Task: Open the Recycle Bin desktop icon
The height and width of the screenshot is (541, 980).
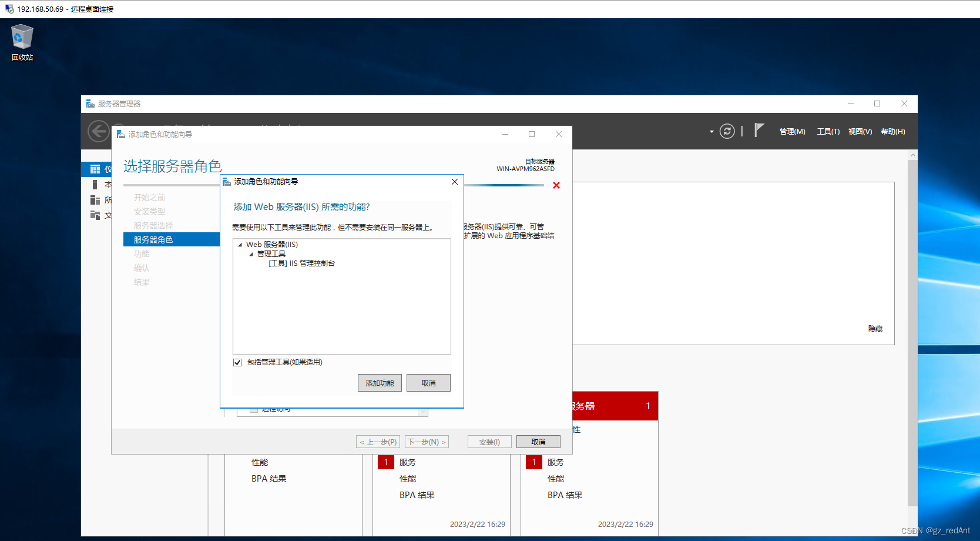Action: click(x=22, y=42)
